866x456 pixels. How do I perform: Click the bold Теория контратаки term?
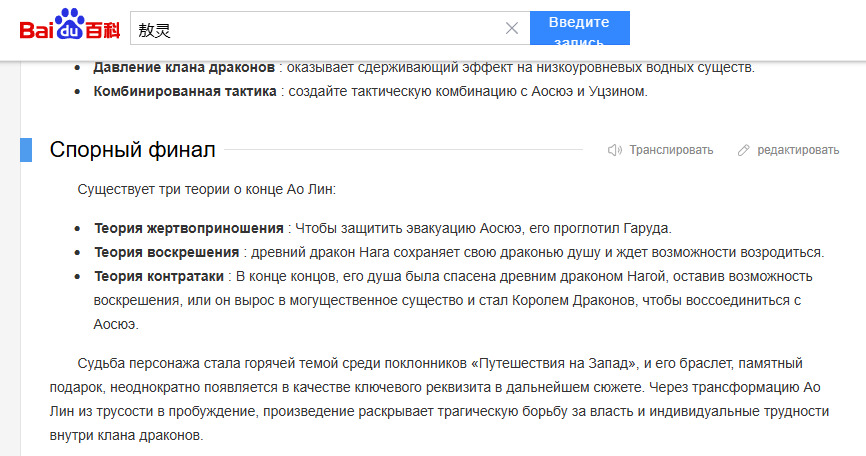point(159,275)
